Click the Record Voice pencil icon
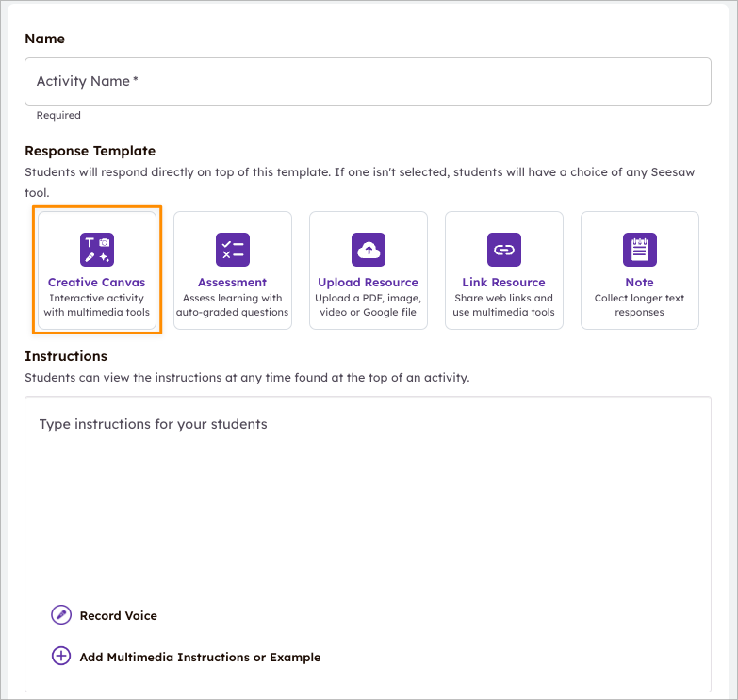Image resolution: width=738 pixels, height=700 pixels. click(61, 615)
